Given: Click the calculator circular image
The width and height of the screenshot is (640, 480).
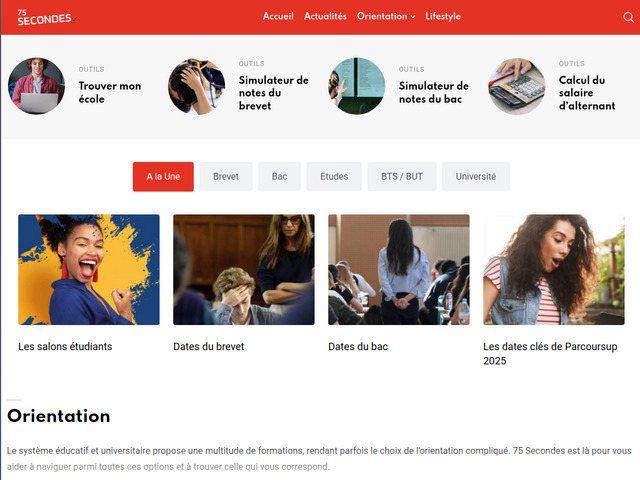Looking at the screenshot, I should [517, 86].
